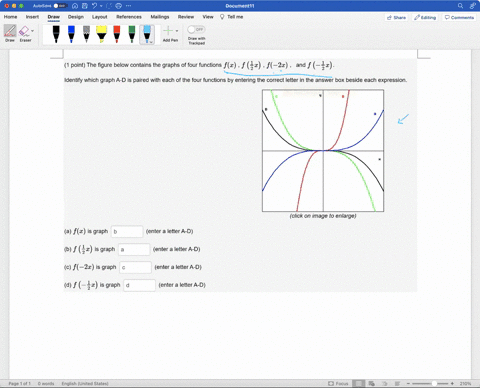Image resolution: width=480 pixels, height=388 pixels.
Task: Select the Draft view icon
Action: point(397,384)
